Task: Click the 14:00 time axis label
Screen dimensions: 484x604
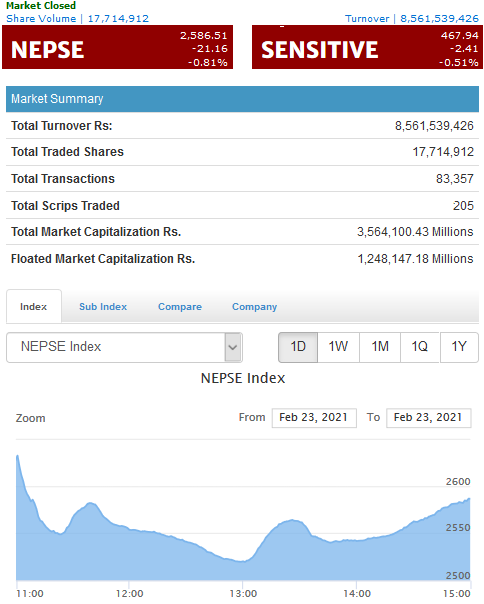Action: click(x=357, y=594)
